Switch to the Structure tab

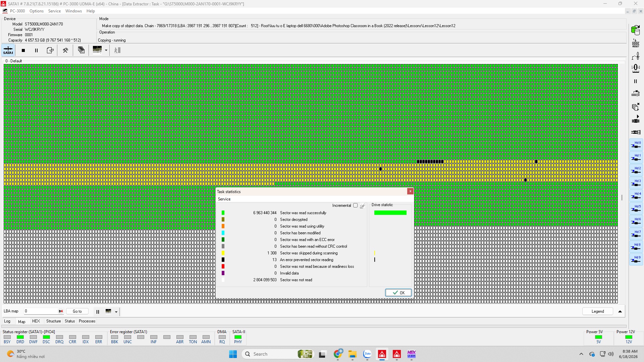click(53, 321)
